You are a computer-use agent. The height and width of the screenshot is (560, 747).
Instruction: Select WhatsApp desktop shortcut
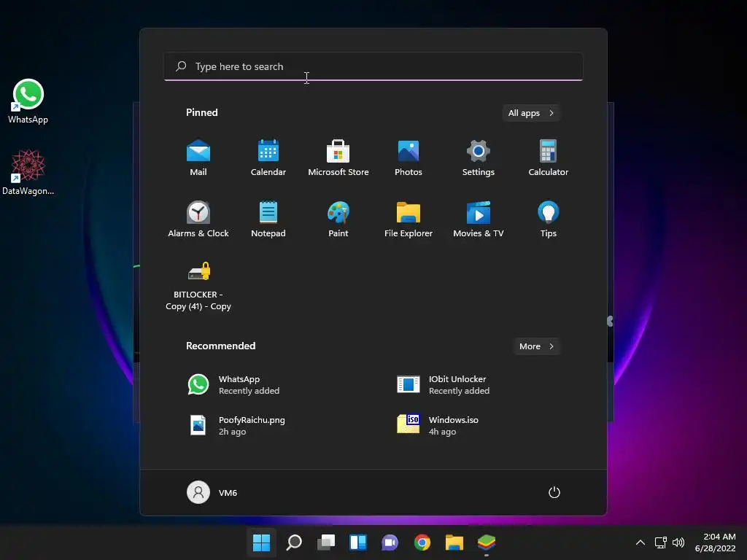28,101
